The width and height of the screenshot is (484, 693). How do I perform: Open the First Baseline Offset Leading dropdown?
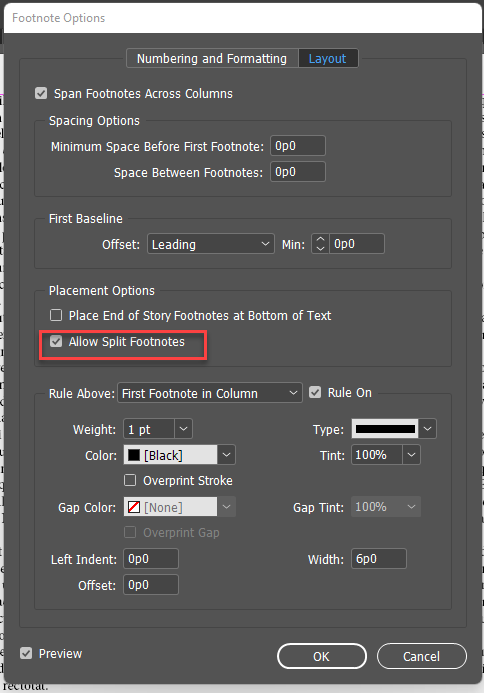[x=211, y=244]
